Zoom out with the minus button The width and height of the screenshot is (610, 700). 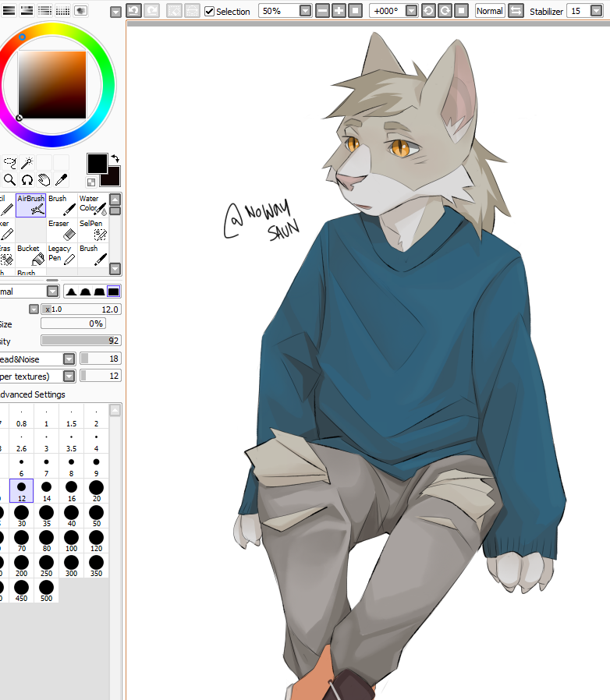[x=322, y=11]
